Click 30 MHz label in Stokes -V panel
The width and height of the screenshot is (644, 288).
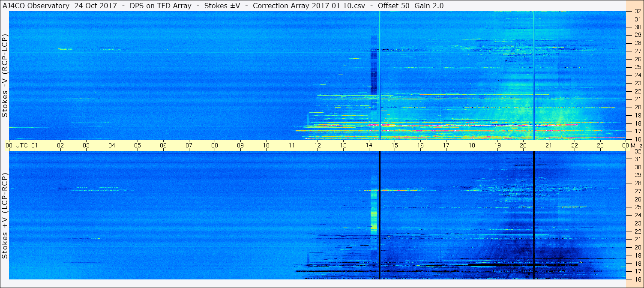[638, 27]
